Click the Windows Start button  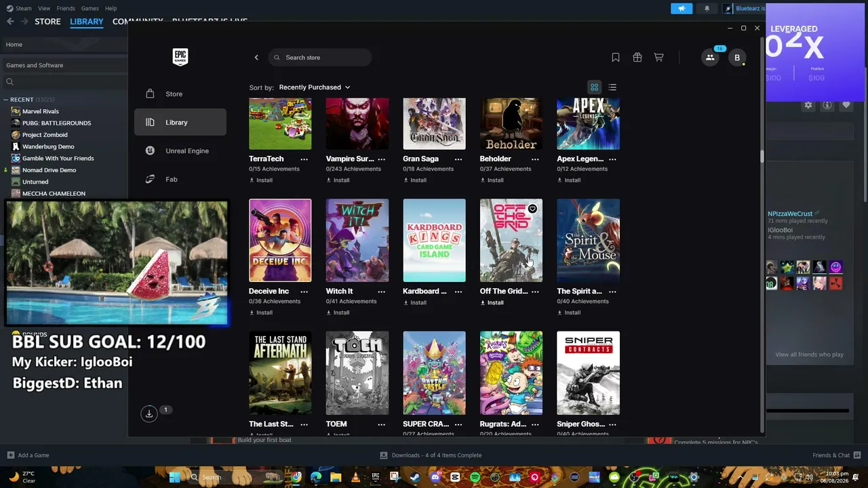(174, 477)
